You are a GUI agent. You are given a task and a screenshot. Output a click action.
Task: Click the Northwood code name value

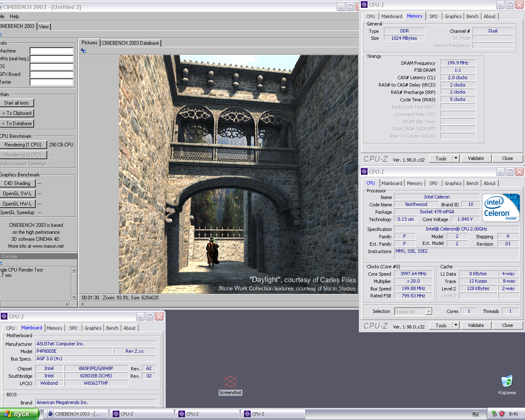coord(416,204)
